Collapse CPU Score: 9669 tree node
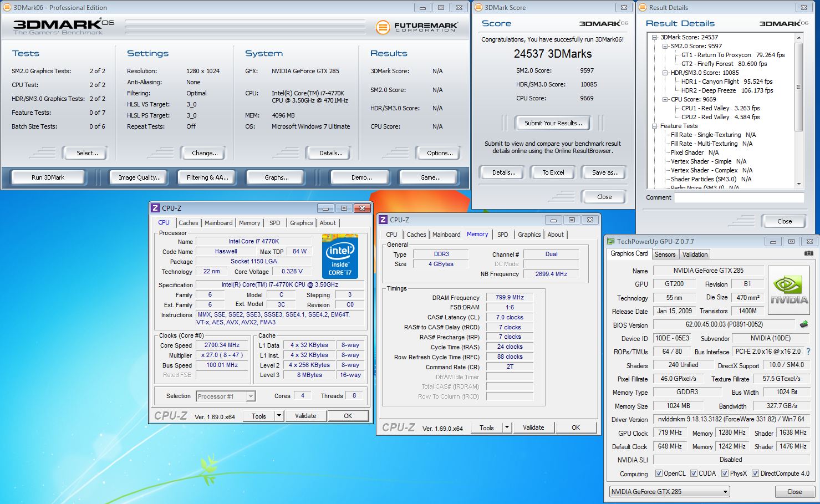The image size is (820, 504). (x=665, y=99)
